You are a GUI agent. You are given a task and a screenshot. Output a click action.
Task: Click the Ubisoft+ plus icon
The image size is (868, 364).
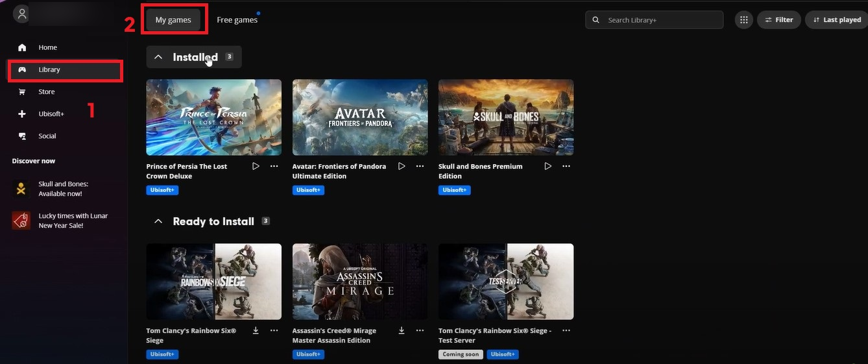coord(22,114)
